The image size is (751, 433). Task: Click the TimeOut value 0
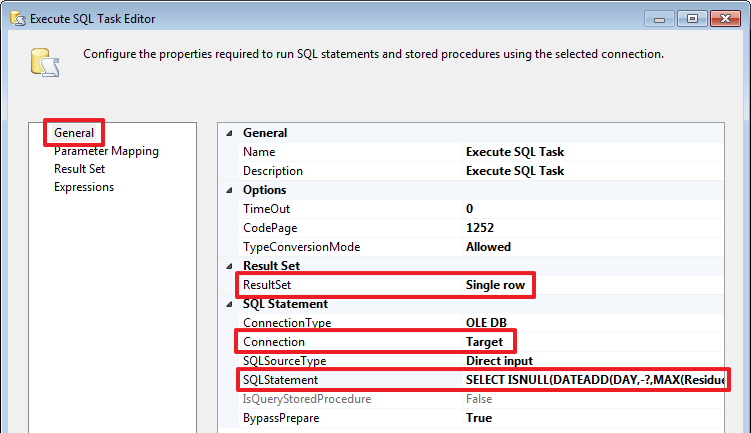[469, 209]
